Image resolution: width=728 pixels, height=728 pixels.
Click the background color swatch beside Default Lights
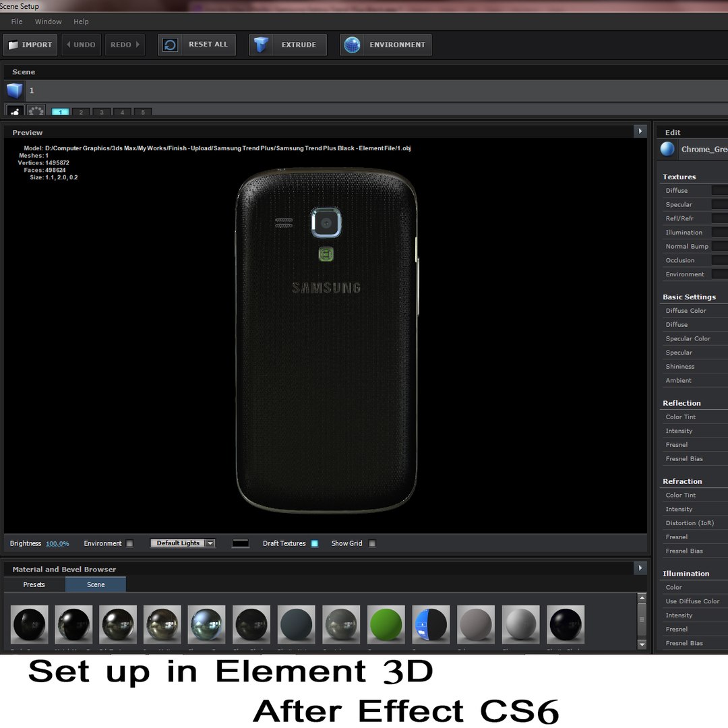pyautogui.click(x=241, y=543)
